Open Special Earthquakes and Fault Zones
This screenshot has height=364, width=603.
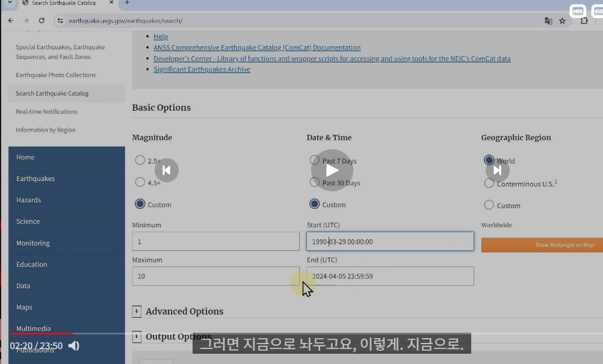pos(60,52)
